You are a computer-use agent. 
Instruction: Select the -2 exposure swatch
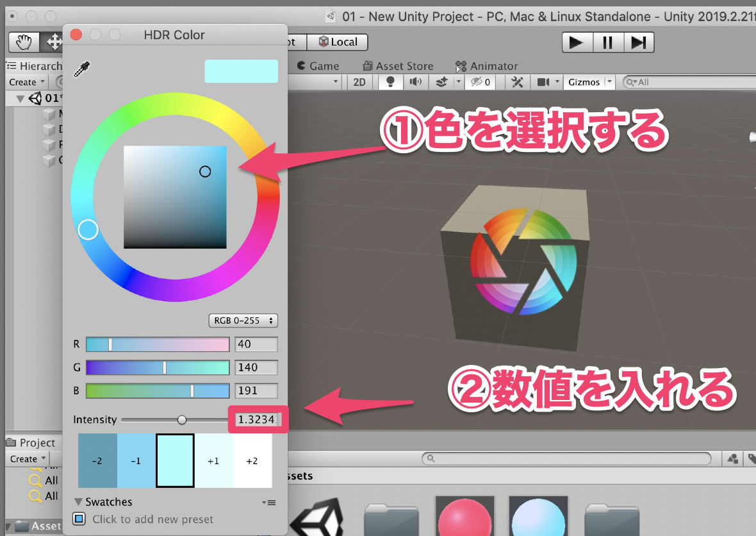click(97, 461)
